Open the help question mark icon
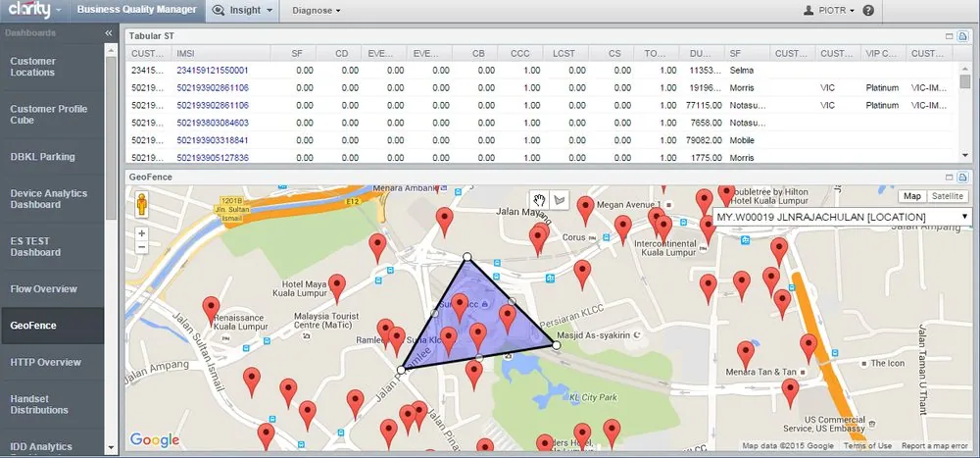This screenshot has width=980, height=458. coord(868,10)
